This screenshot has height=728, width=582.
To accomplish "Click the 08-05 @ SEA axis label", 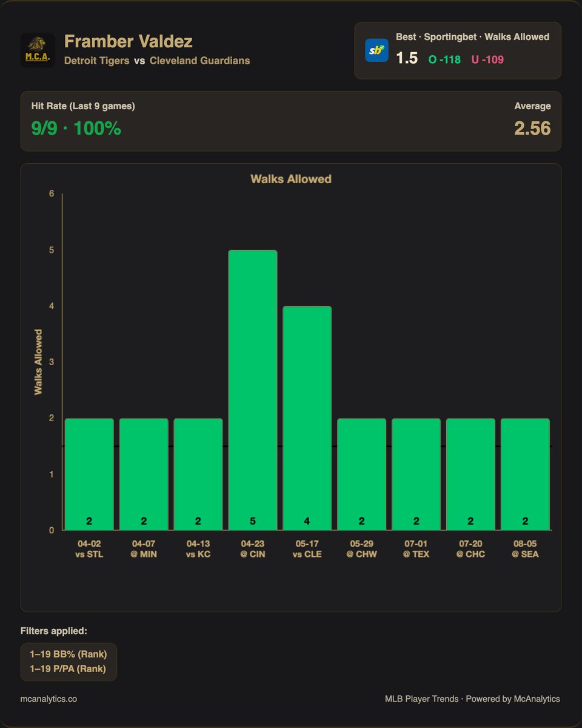I will 526,549.
